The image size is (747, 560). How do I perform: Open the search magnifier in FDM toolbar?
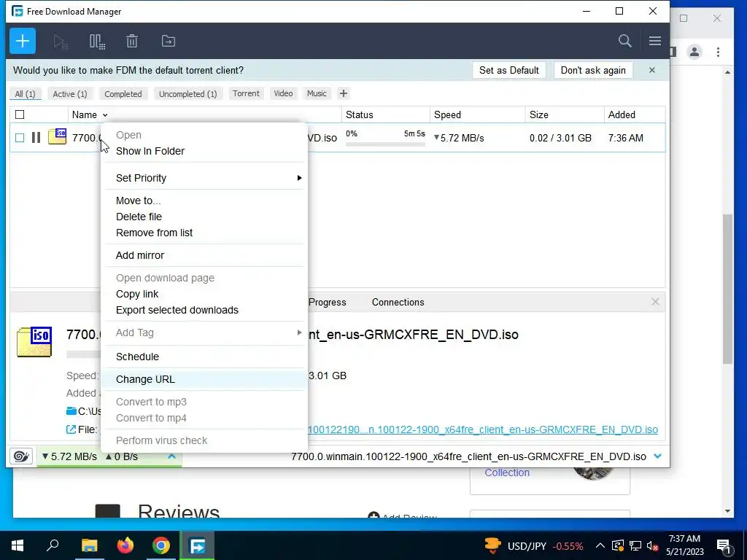click(624, 41)
